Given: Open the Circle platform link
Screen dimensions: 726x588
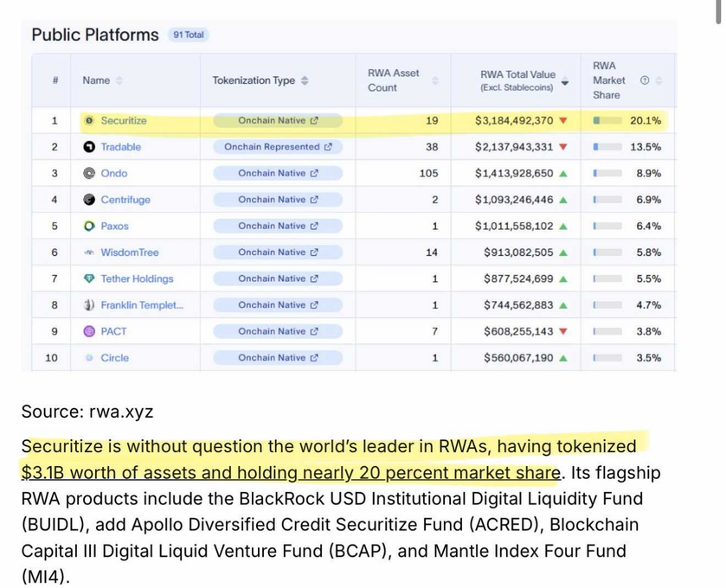Looking at the screenshot, I should click(x=115, y=358).
